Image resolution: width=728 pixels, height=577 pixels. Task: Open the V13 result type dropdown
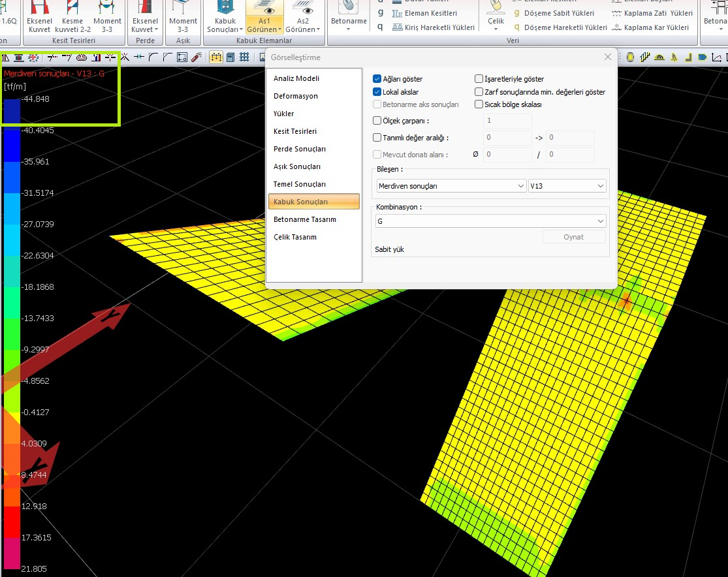coord(567,186)
